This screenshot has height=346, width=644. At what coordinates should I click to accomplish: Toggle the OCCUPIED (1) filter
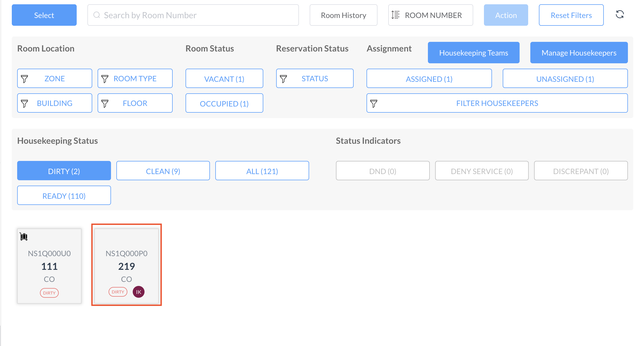tap(224, 103)
